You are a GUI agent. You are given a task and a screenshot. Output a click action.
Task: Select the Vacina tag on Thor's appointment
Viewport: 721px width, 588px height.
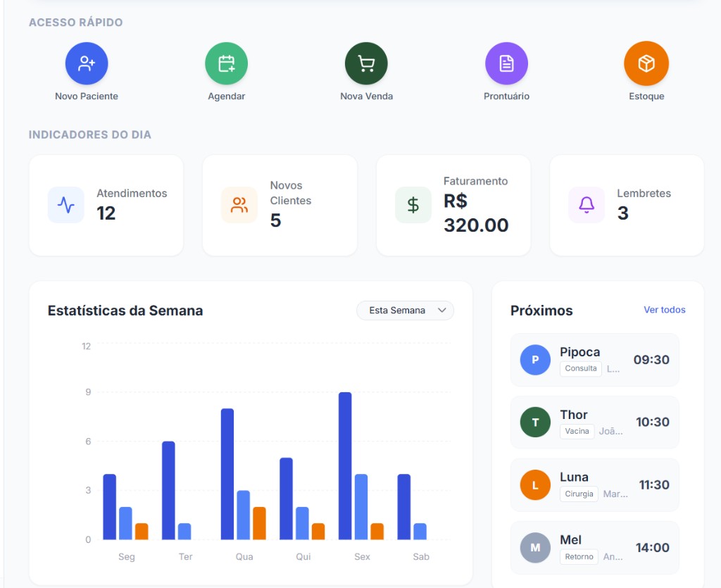[577, 431]
